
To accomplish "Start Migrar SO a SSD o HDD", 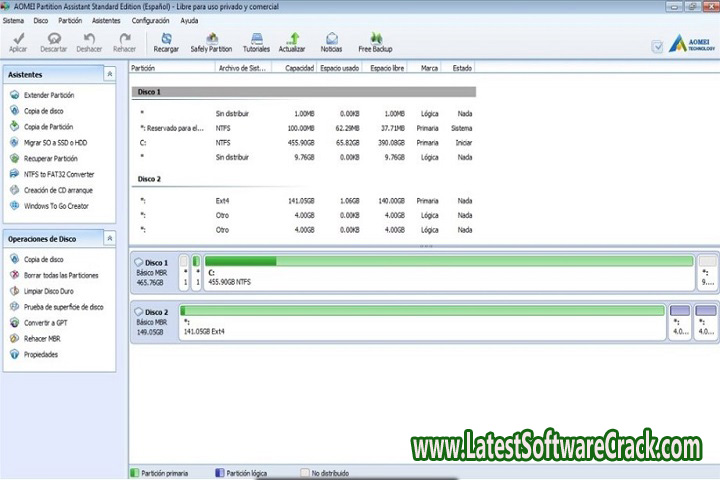I will [x=57, y=143].
